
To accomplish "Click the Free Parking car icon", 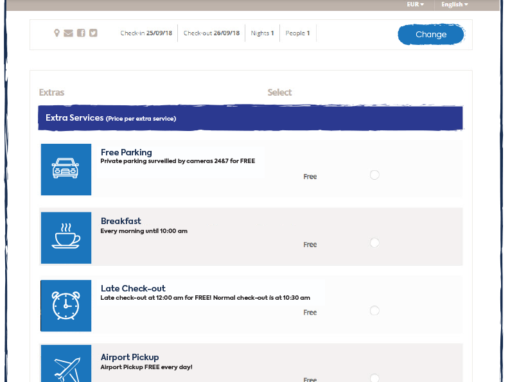I will [x=66, y=169].
